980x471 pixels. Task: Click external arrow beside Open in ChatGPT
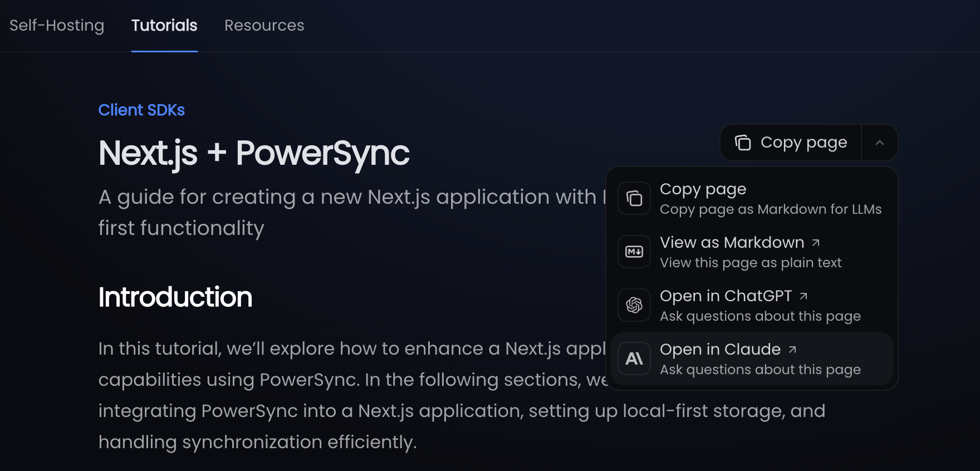pos(803,296)
